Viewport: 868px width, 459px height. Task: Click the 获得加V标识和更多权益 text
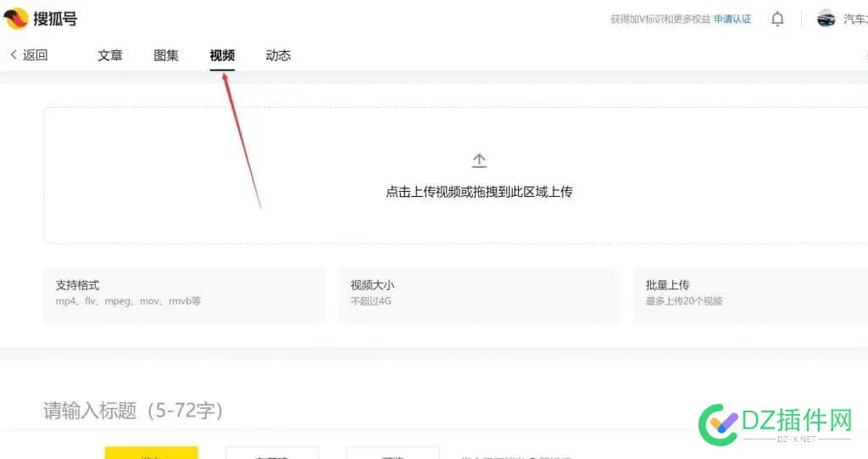point(660,20)
